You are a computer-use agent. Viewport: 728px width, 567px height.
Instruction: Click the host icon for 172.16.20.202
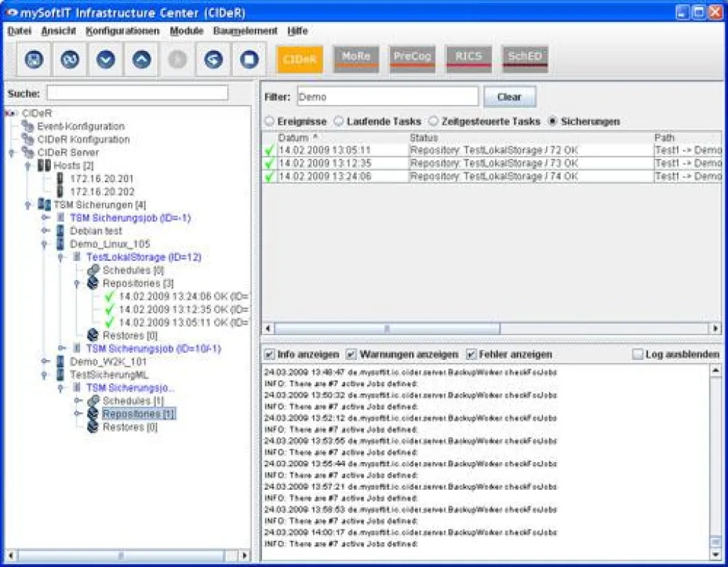tap(60, 191)
